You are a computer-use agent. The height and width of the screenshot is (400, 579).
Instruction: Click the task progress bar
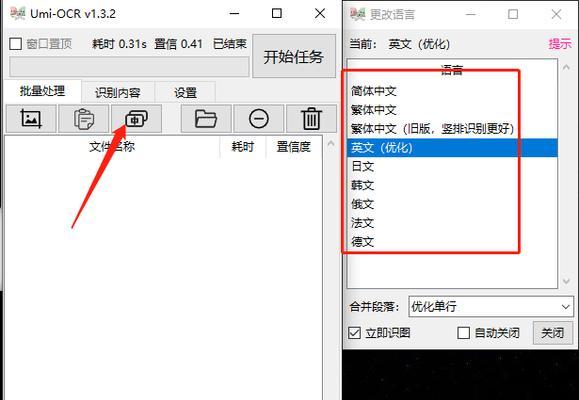(129, 67)
